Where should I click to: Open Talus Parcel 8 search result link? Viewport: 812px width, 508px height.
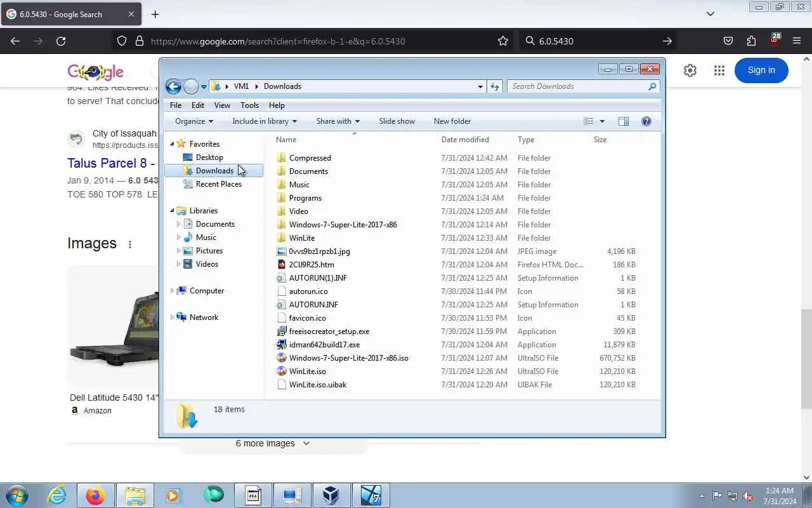(x=111, y=163)
